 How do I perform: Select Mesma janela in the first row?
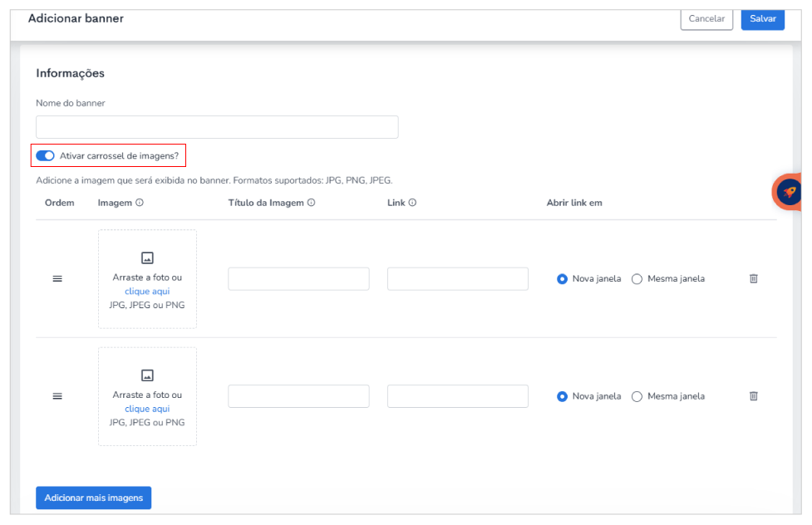pos(637,279)
